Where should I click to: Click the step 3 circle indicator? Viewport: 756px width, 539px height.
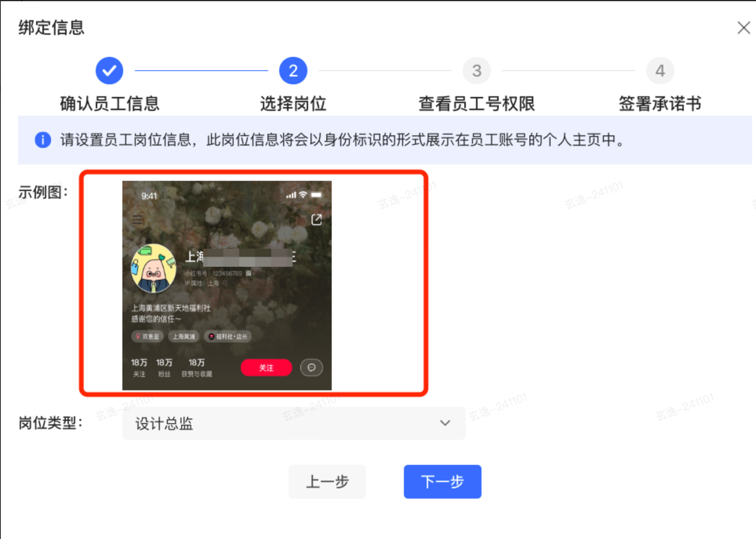tap(476, 71)
